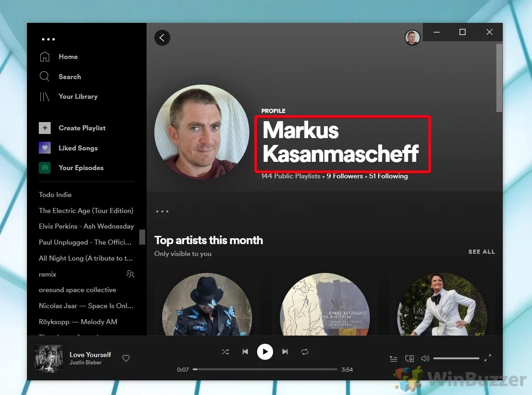Open Nicolas Jaar — Space Is Only playlist
532x395 pixels.
(86, 306)
